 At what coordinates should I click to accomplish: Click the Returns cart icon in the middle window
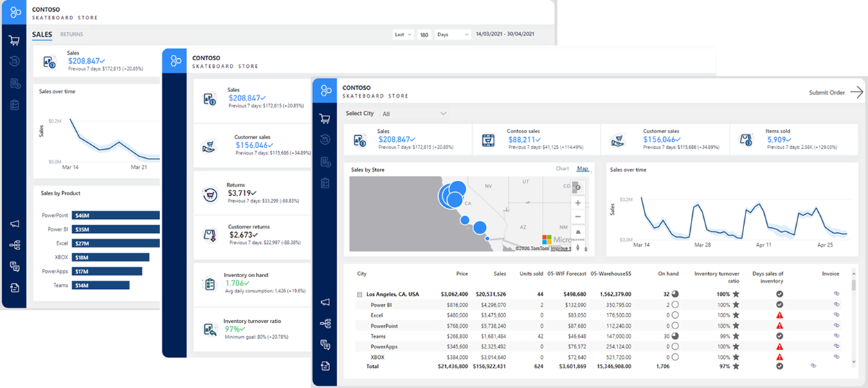pos(210,195)
